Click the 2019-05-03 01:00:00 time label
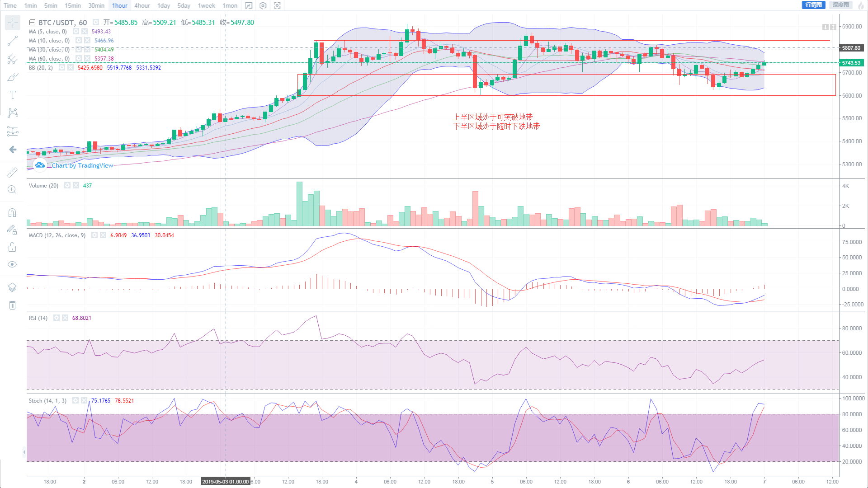This screenshot has height=488, width=868. coord(226,482)
